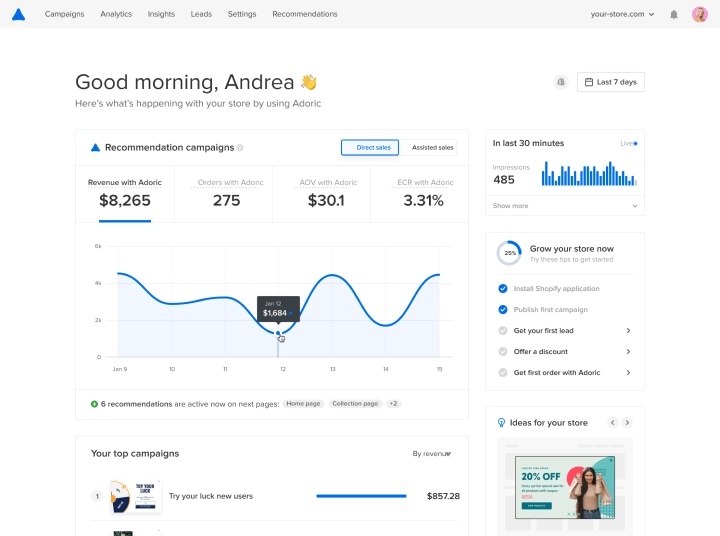The width and height of the screenshot is (720, 536).
Task: Select the AOV with Adoric metric tab
Action: coord(321,194)
